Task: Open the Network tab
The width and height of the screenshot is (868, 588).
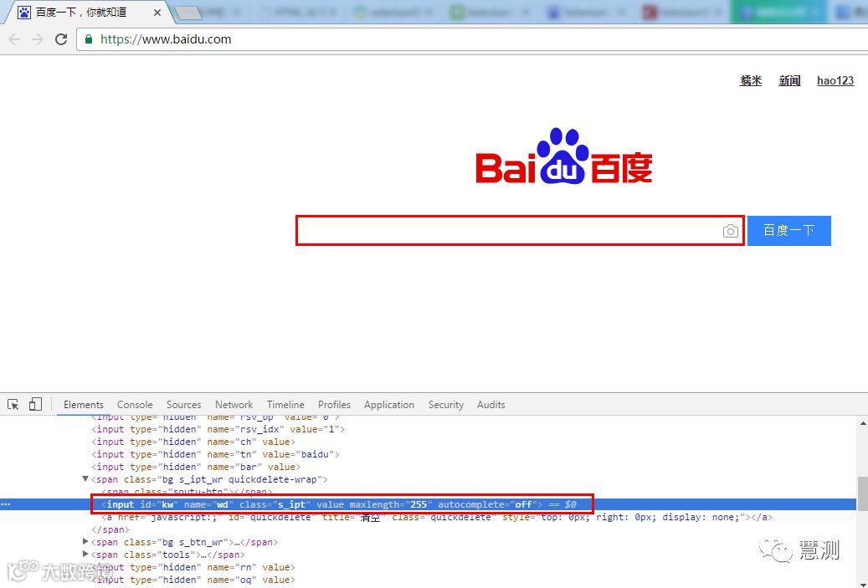Action: (234, 404)
